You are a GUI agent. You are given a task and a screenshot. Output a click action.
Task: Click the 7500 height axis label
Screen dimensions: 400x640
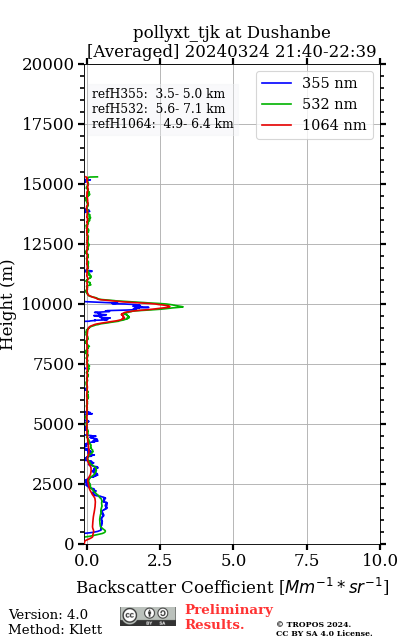click(53, 364)
